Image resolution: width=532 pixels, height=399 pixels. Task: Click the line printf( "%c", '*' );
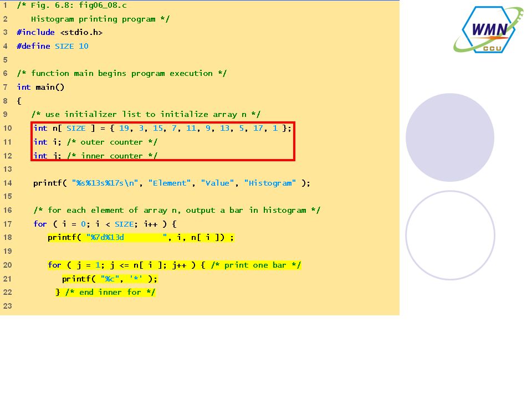[110, 279]
